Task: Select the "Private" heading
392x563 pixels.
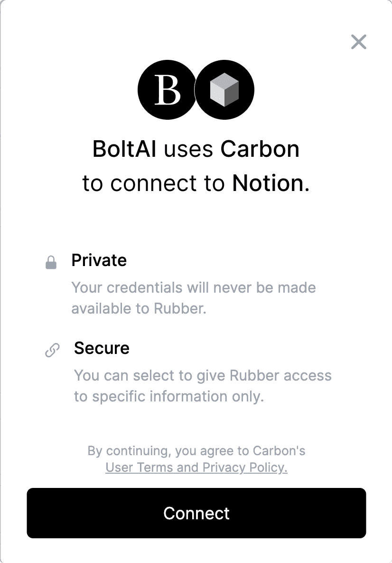Action: click(99, 260)
